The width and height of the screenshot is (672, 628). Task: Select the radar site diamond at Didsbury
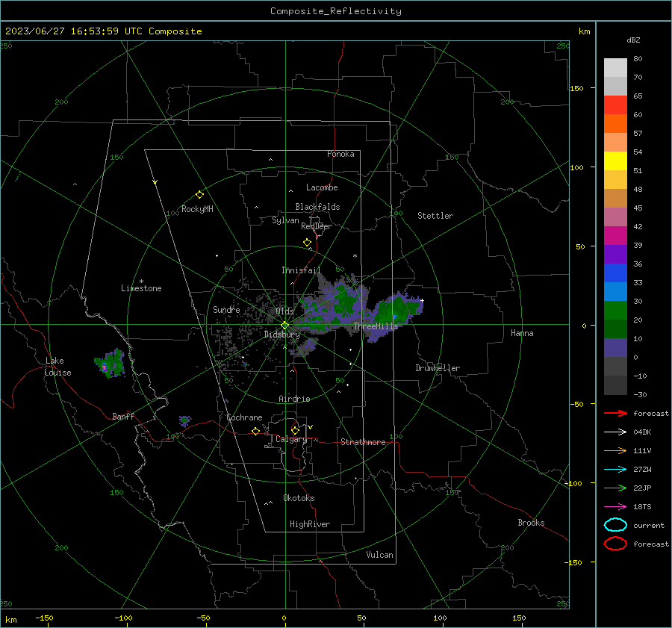click(284, 326)
